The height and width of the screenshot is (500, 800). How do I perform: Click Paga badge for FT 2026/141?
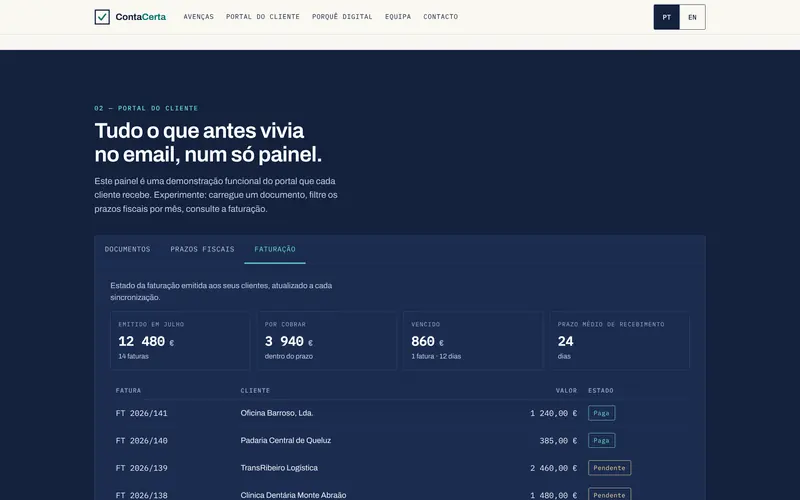point(602,413)
